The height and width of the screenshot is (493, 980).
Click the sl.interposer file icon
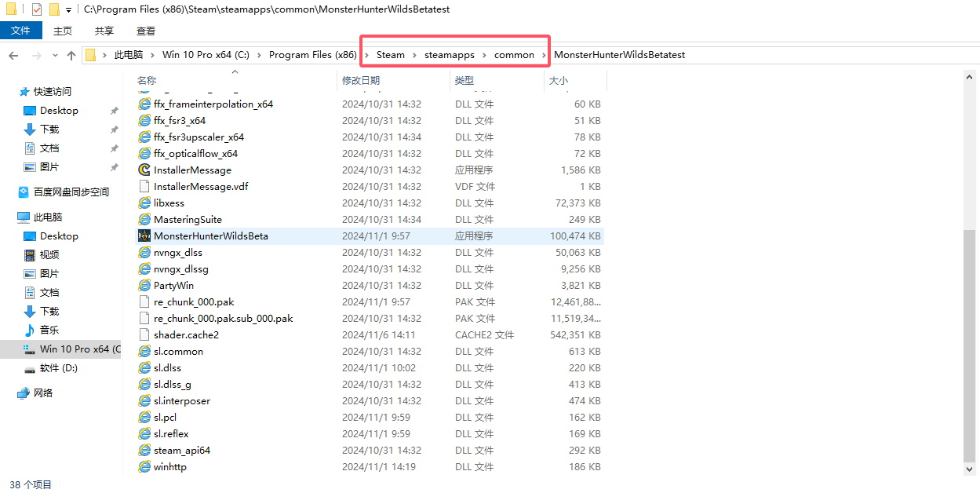[x=144, y=401]
